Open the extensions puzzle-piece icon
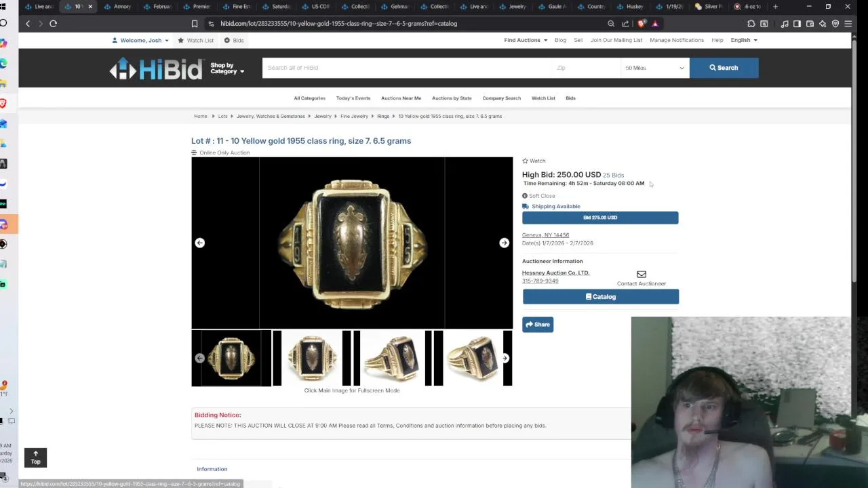The width and height of the screenshot is (868, 488). click(x=751, y=24)
